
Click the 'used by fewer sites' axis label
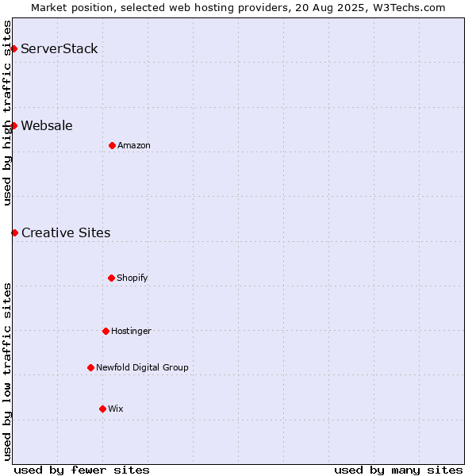[x=82, y=470]
